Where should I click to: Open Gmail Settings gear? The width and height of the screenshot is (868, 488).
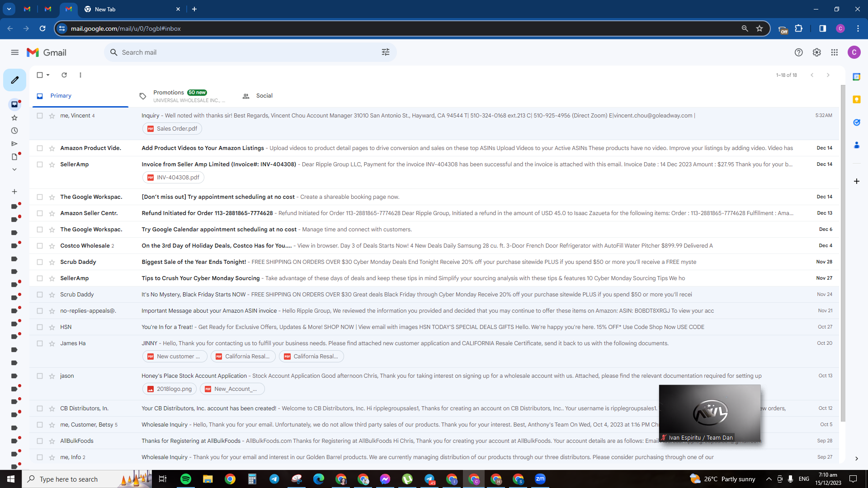tap(817, 52)
